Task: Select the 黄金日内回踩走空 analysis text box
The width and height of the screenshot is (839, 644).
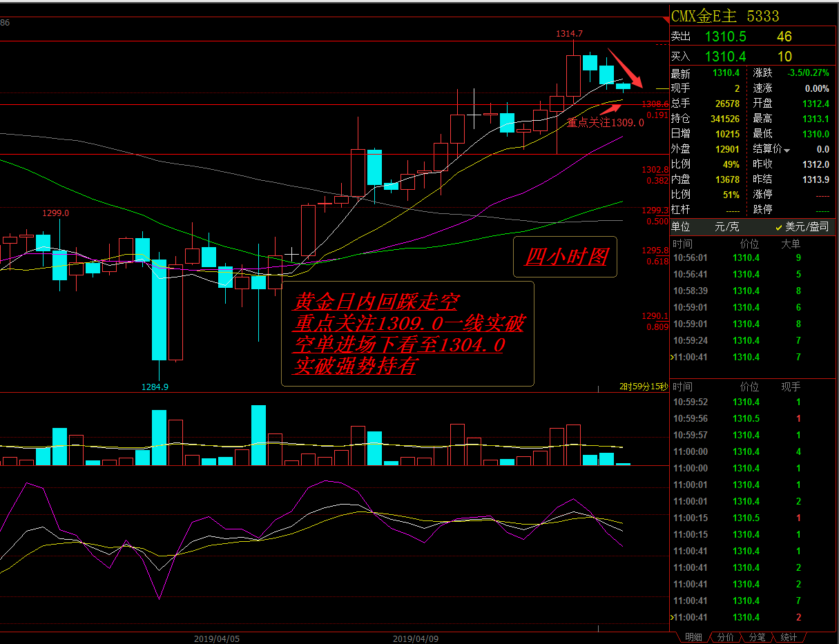Action: 407,333
